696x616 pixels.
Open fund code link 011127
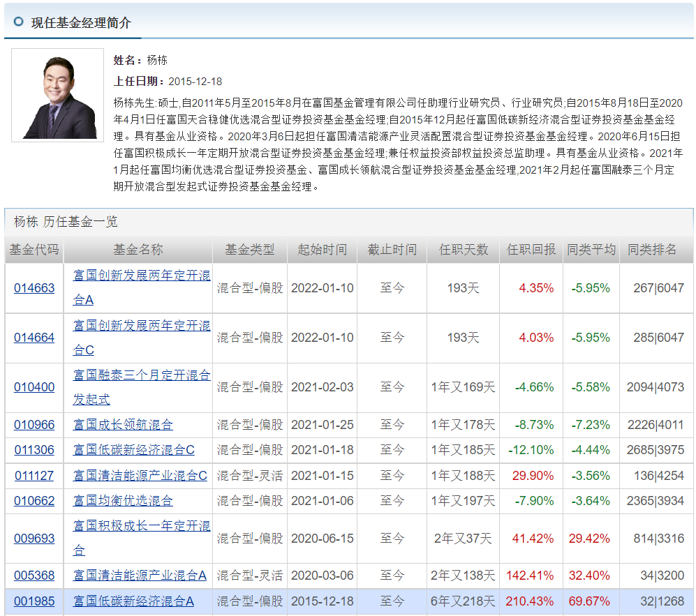pos(32,475)
